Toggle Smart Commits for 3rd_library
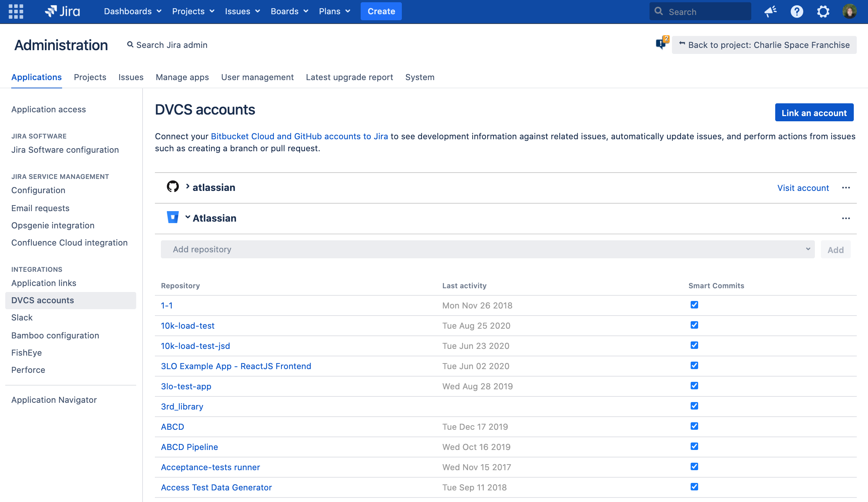This screenshot has height=502, width=868. click(694, 406)
